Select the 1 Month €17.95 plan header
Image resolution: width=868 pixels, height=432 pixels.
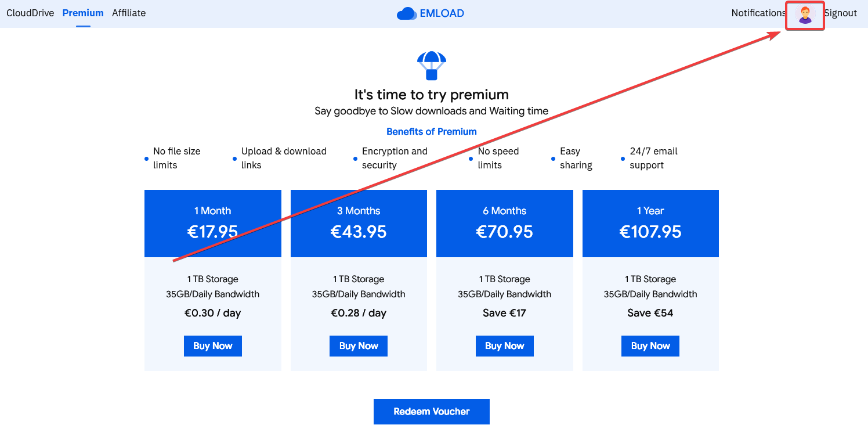coord(212,224)
